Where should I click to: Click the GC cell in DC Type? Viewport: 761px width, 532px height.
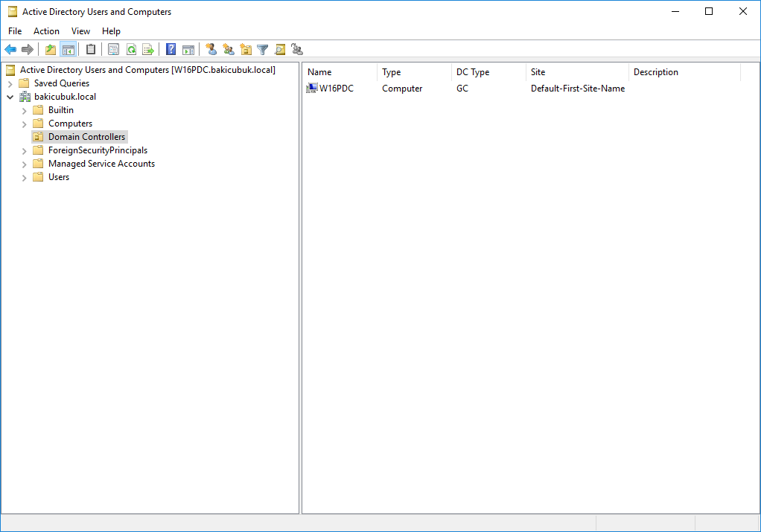coord(462,89)
